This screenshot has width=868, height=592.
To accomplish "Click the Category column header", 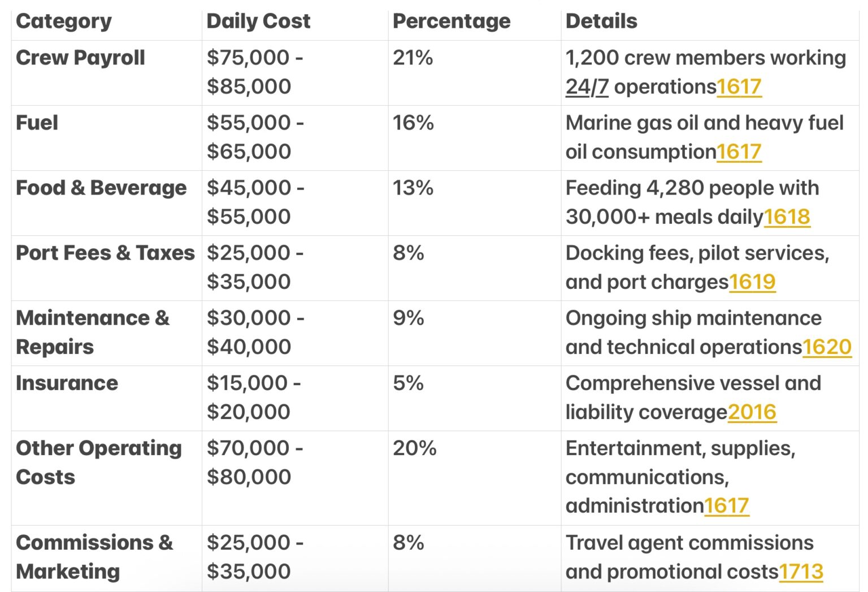I will coord(64,21).
